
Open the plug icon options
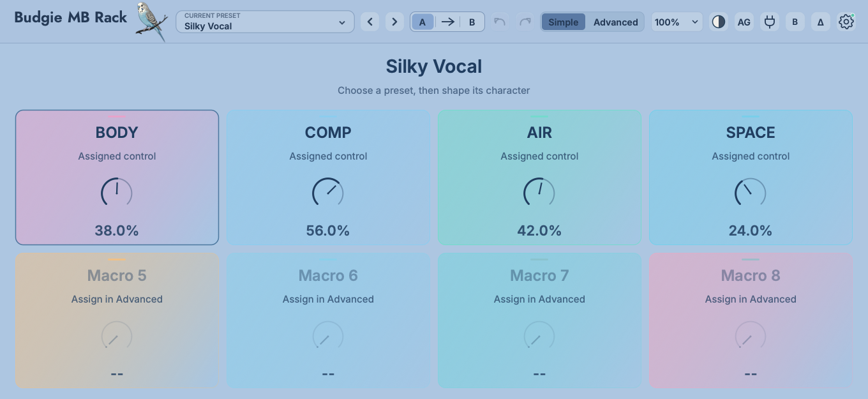click(770, 22)
